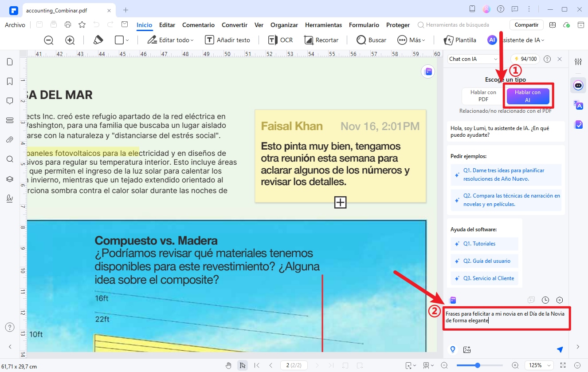Expand the Más tools dropdown
Viewport: 588px width, 372px height.
411,40
